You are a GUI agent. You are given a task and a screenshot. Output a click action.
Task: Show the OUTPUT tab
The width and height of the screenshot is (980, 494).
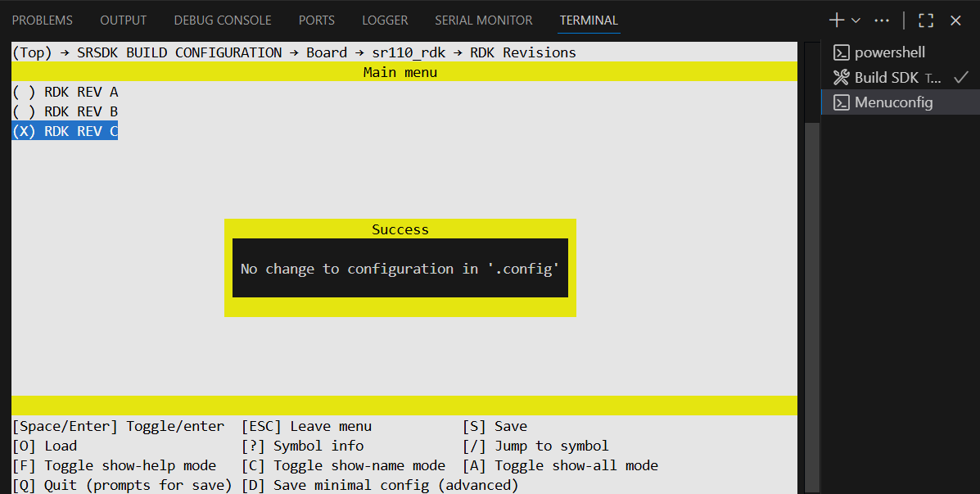tap(124, 20)
